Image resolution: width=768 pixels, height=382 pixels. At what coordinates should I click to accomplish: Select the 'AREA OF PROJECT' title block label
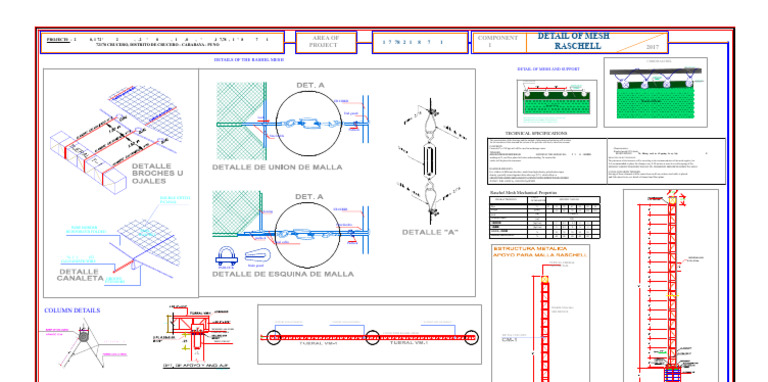(325, 41)
